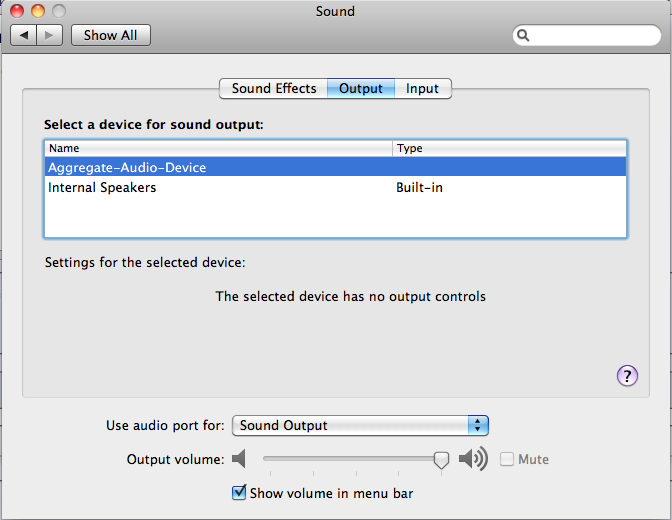Enable the Mute checkbox
Viewport: 672px width, 520px height.
pyautogui.click(x=507, y=459)
